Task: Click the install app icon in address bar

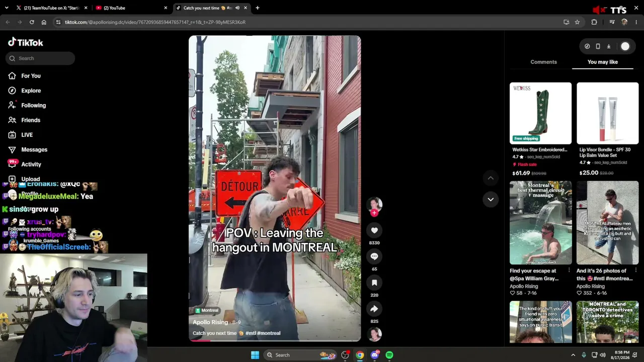Action: tap(567, 22)
